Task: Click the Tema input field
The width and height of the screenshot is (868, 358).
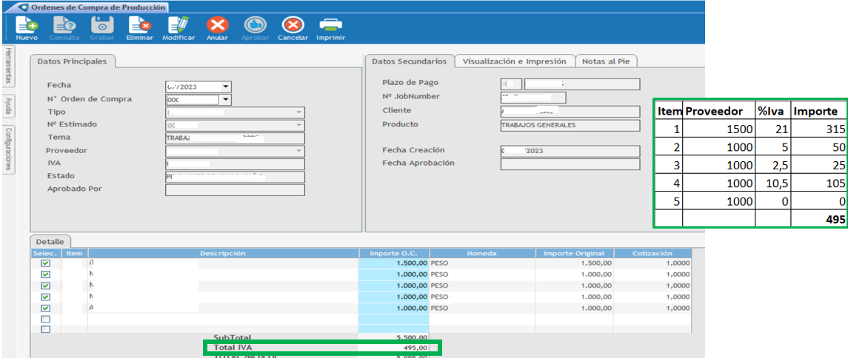Action: tap(235, 138)
